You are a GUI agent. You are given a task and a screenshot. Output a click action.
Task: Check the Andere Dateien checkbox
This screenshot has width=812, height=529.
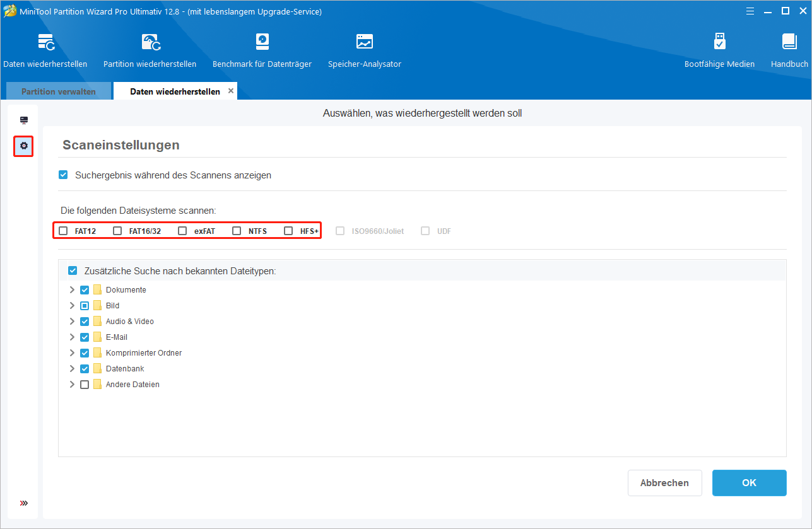click(x=85, y=385)
